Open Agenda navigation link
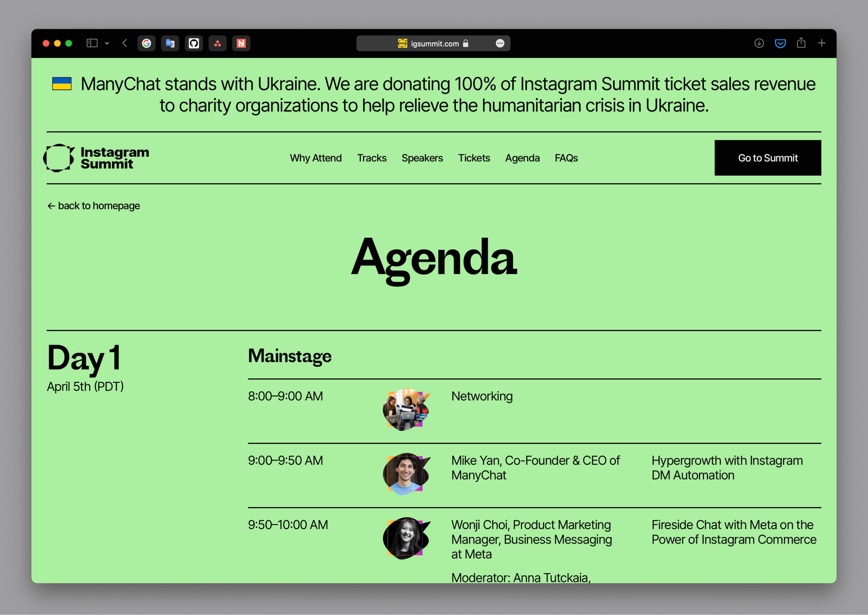 point(522,158)
